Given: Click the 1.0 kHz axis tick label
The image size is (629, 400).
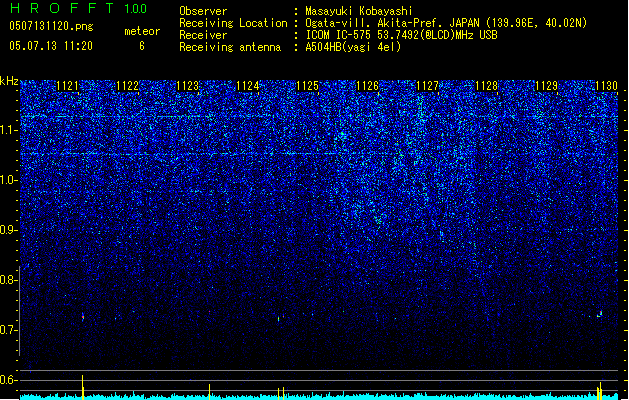Looking at the screenshot, I should tap(8, 180).
